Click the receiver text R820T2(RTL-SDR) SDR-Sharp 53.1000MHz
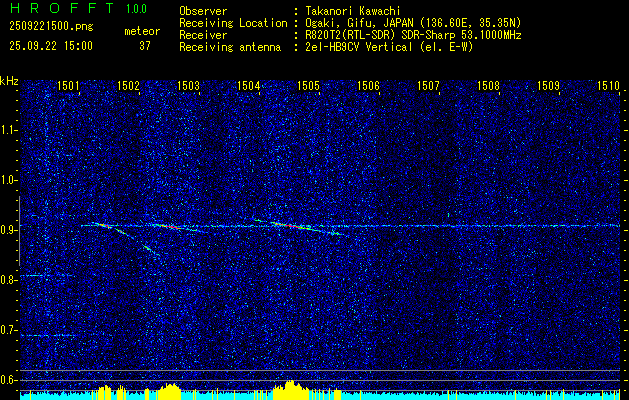 413,35
